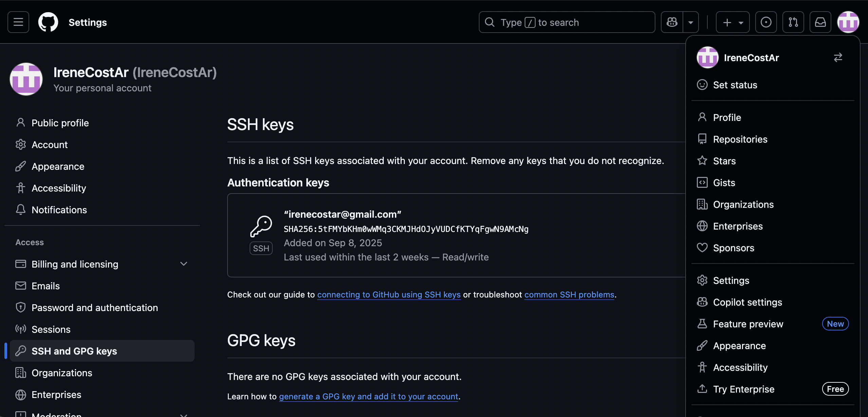Click the IreneCostAr account name heading
This screenshot has width=868, height=417.
pyautogui.click(x=135, y=72)
